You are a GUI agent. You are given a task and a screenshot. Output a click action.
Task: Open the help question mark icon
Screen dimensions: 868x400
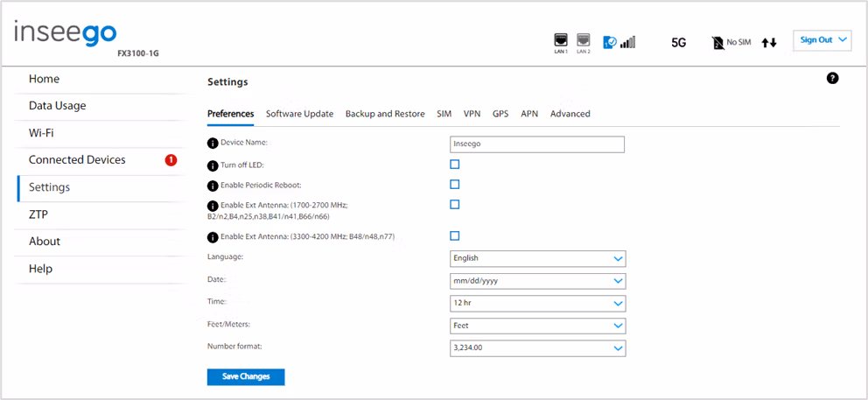833,79
